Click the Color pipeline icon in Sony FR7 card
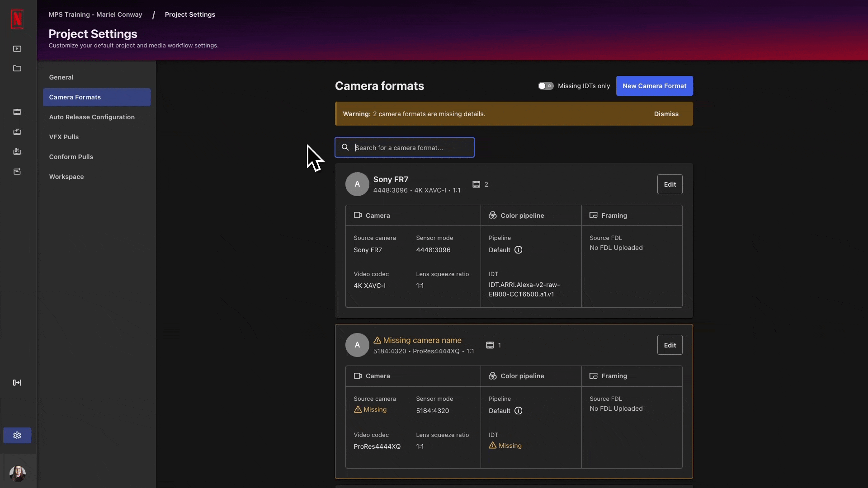The image size is (868, 488). [x=493, y=215]
